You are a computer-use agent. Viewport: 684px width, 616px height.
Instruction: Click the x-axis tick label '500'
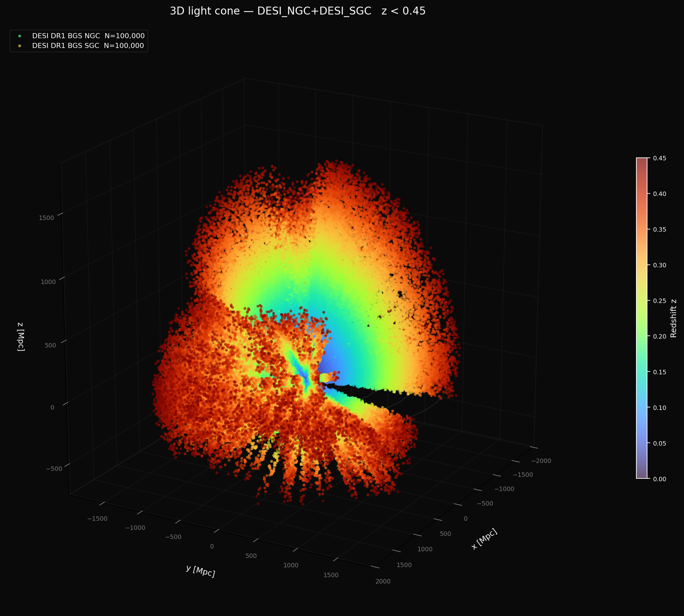[x=445, y=534]
